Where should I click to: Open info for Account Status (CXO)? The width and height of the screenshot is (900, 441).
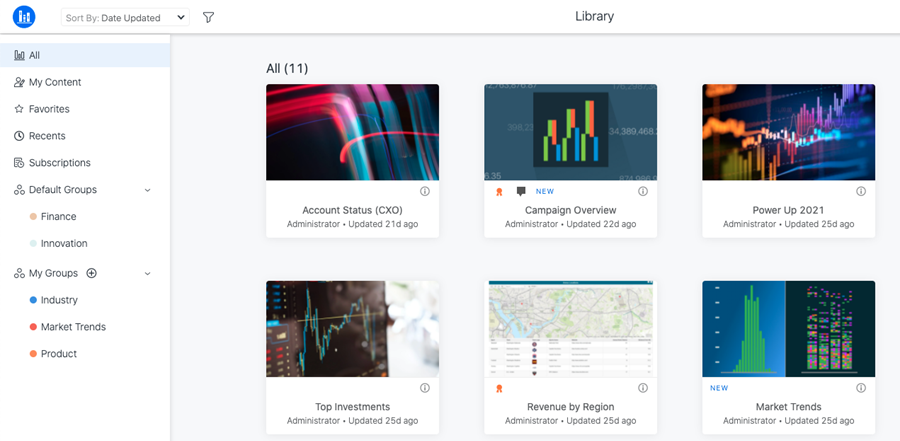click(425, 191)
